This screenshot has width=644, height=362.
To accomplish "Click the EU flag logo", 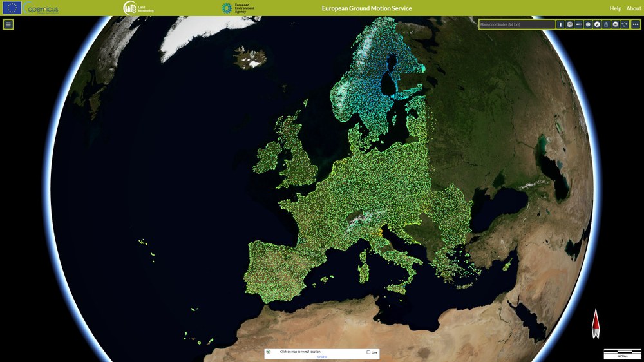I will [x=12, y=8].
